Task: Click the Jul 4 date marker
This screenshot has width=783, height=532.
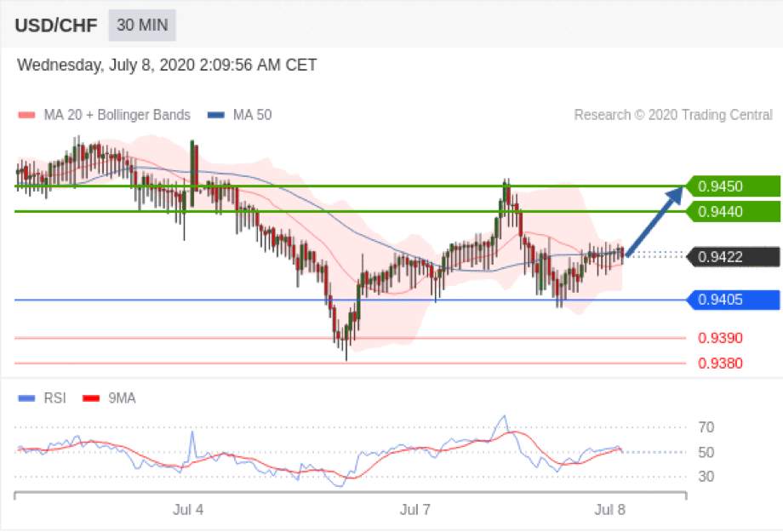Action: pos(188,510)
